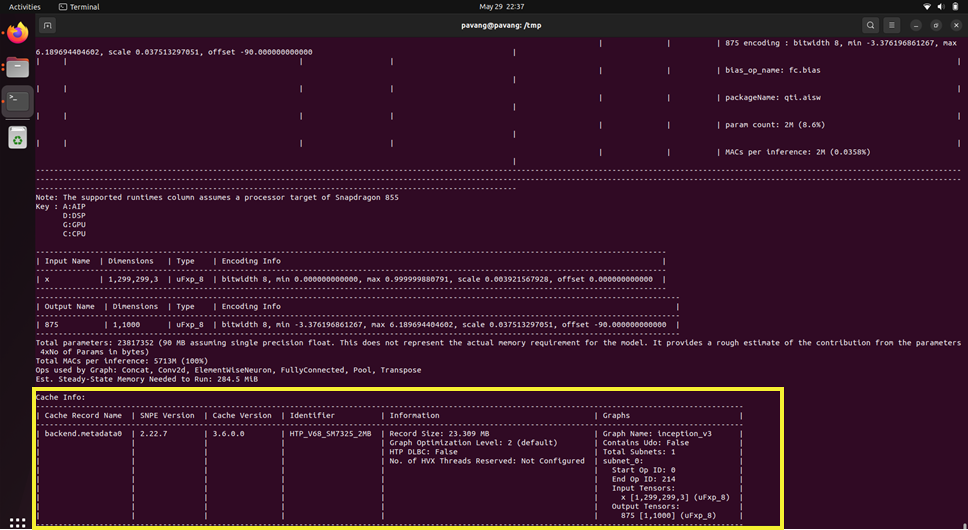Open the terminal hamburger menu

click(891, 25)
